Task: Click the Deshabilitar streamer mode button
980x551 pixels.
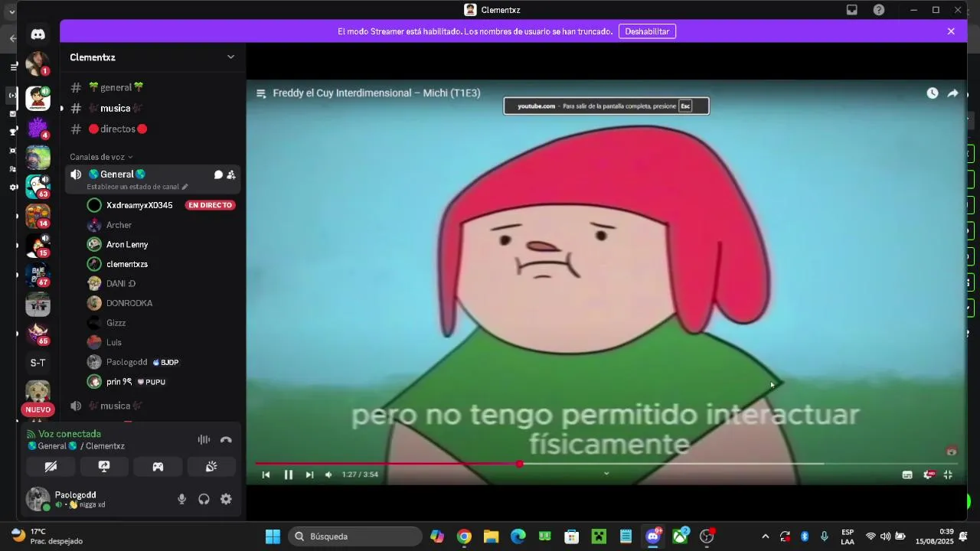Action: click(647, 31)
